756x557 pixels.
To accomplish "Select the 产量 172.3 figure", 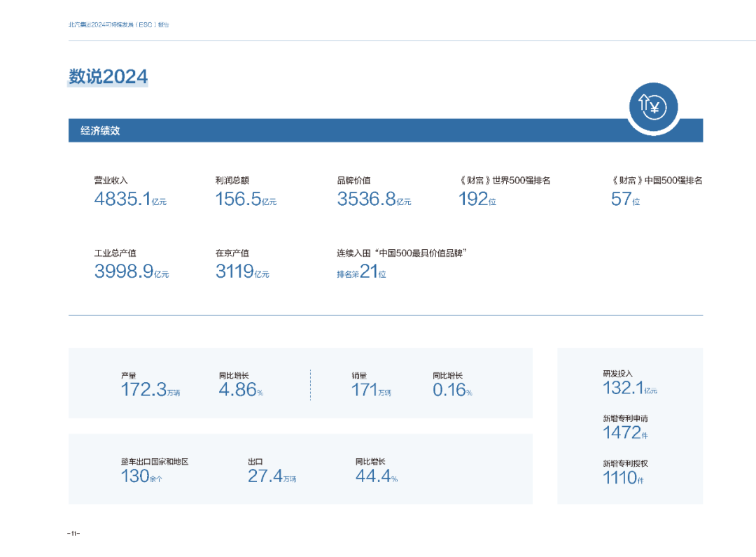I will 150,389.
